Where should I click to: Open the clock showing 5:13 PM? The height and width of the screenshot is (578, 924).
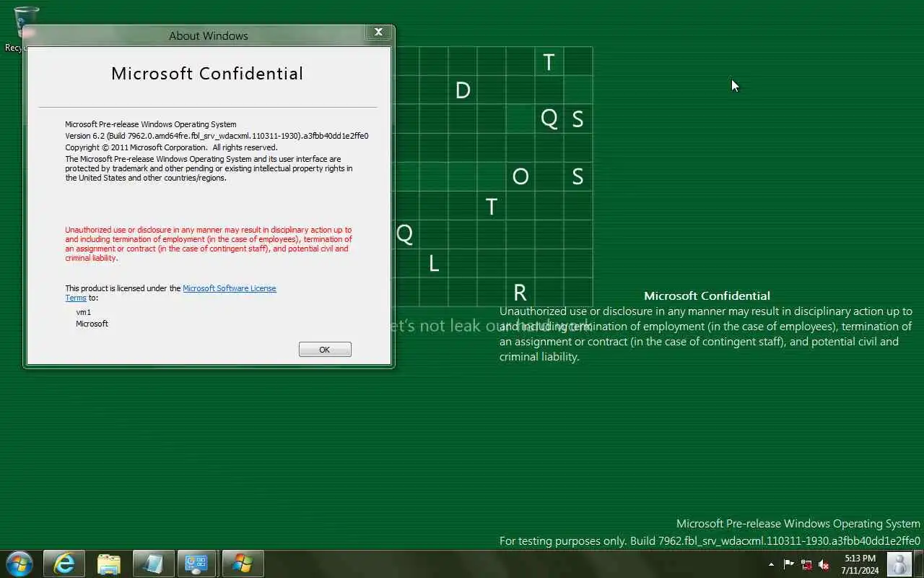click(x=860, y=564)
